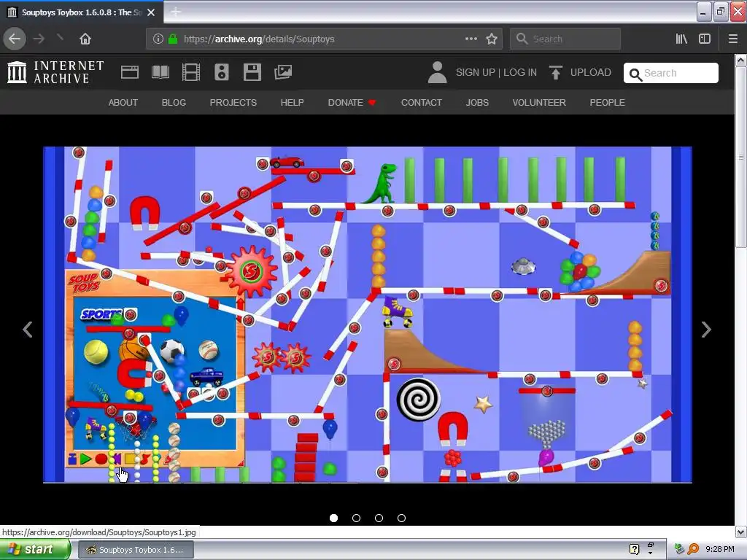Screen dimensions: 747x560
Task: Open the Audio speaker icon
Action: pyautogui.click(x=222, y=72)
